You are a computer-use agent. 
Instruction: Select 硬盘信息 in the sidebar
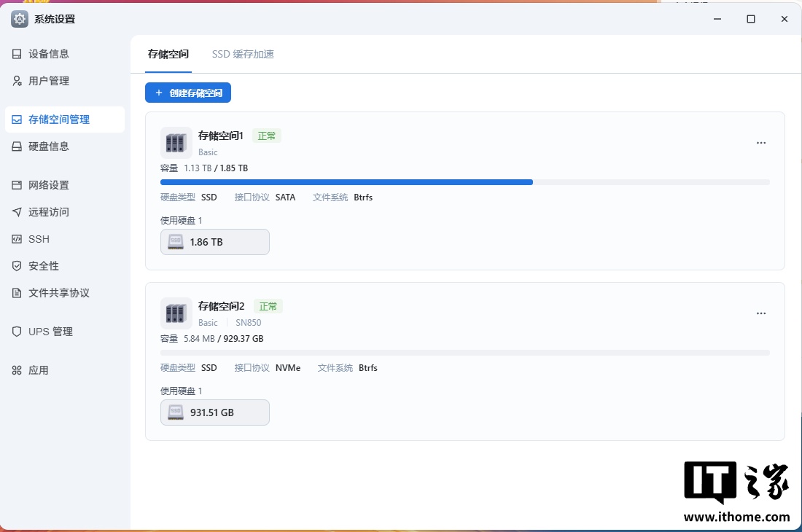click(x=49, y=146)
